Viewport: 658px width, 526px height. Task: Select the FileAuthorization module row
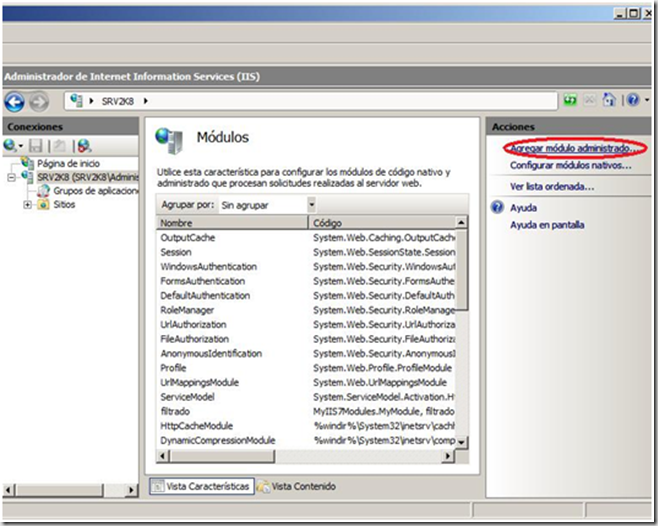pos(306,339)
